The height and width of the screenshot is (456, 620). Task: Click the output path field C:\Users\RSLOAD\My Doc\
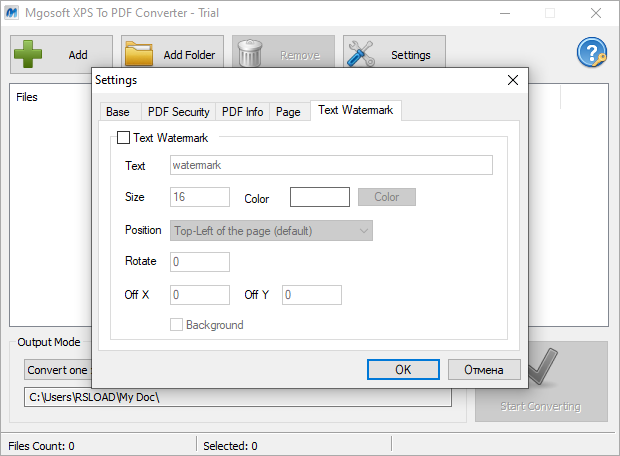point(238,397)
